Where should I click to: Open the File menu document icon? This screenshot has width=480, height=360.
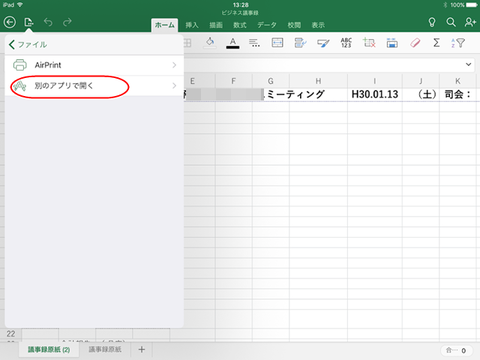tap(29, 22)
